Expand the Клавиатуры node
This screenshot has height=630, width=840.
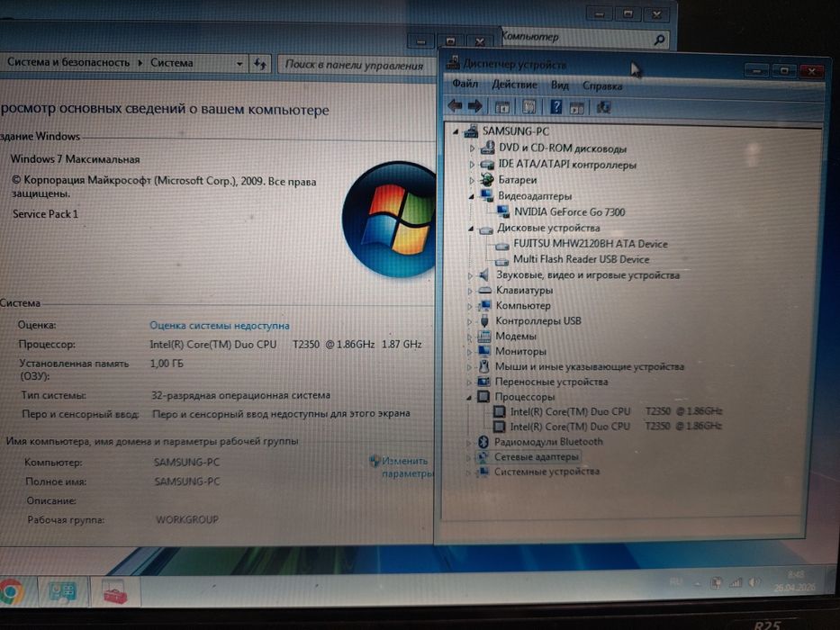click(470, 292)
